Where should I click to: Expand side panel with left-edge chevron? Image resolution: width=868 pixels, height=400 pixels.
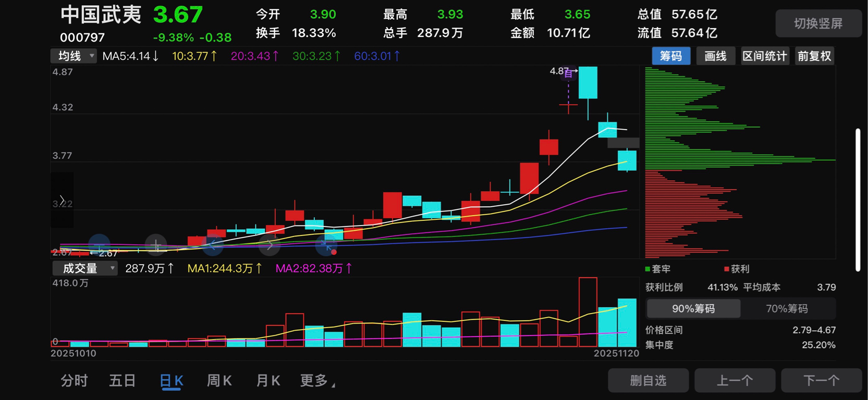[62, 200]
